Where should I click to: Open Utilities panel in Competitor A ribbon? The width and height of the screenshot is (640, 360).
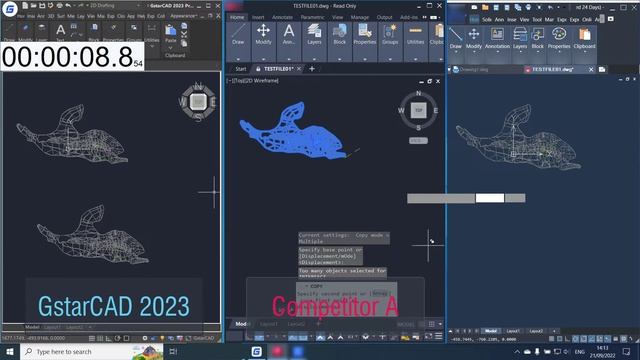tap(415, 35)
